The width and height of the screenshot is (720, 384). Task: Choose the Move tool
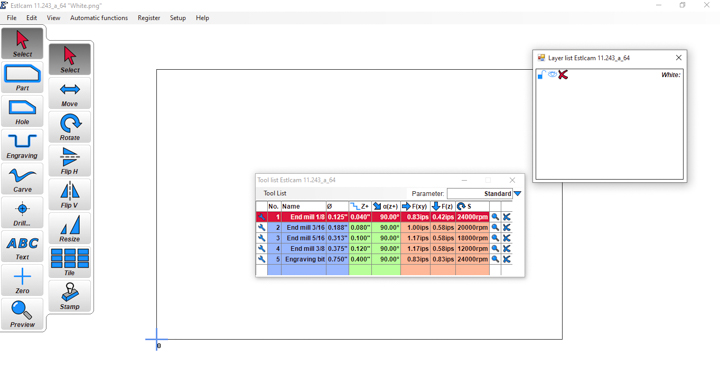tap(70, 93)
